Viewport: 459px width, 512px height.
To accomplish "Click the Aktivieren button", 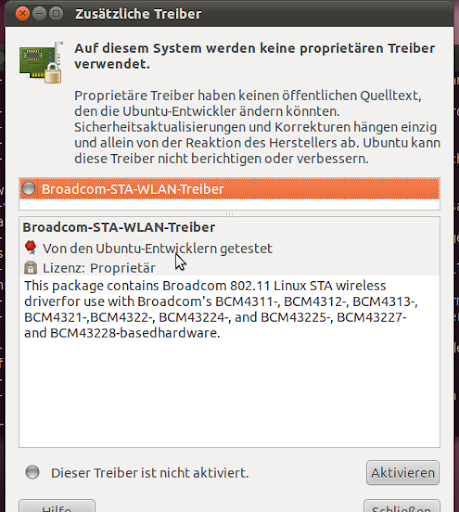I will (x=403, y=472).
